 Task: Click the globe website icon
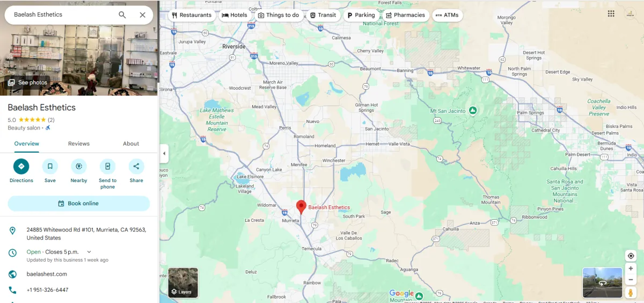[12, 275]
